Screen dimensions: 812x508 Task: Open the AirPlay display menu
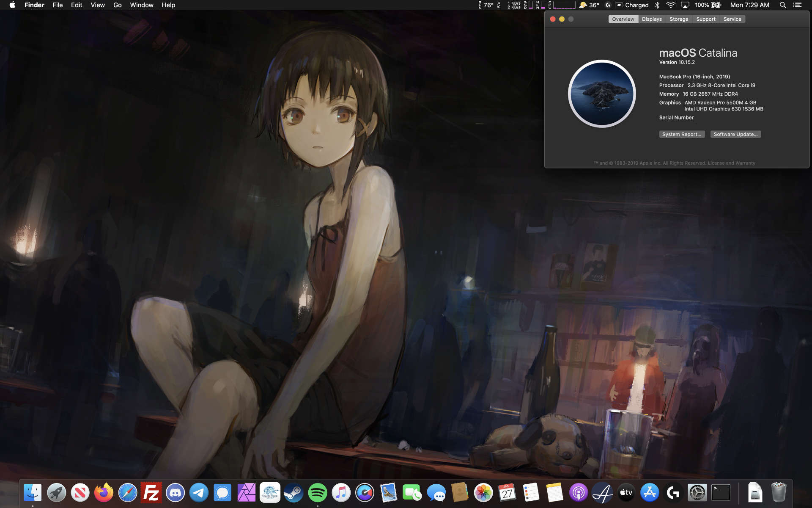coord(685,5)
